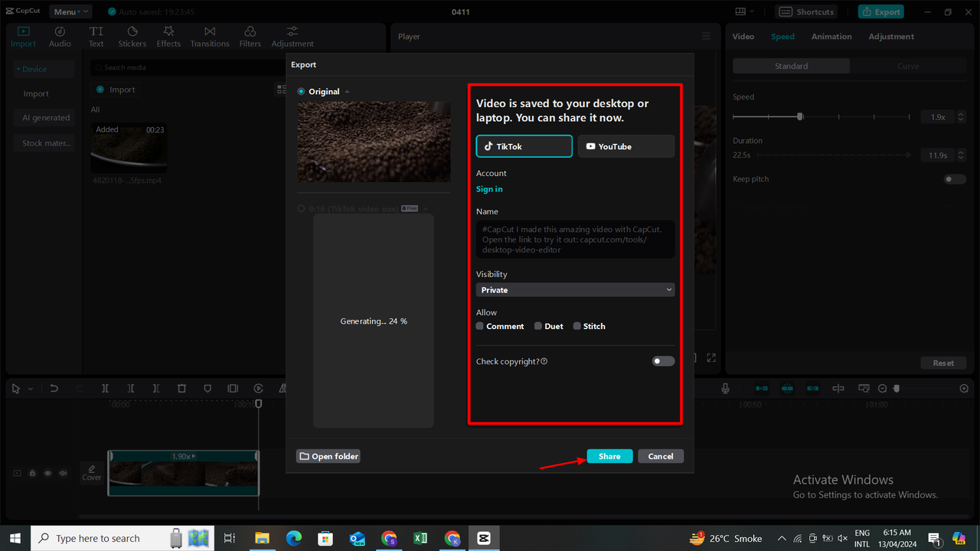Screen dimensions: 980x551
Task: Select the Split tool in the timeline
Action: [x=105, y=388]
